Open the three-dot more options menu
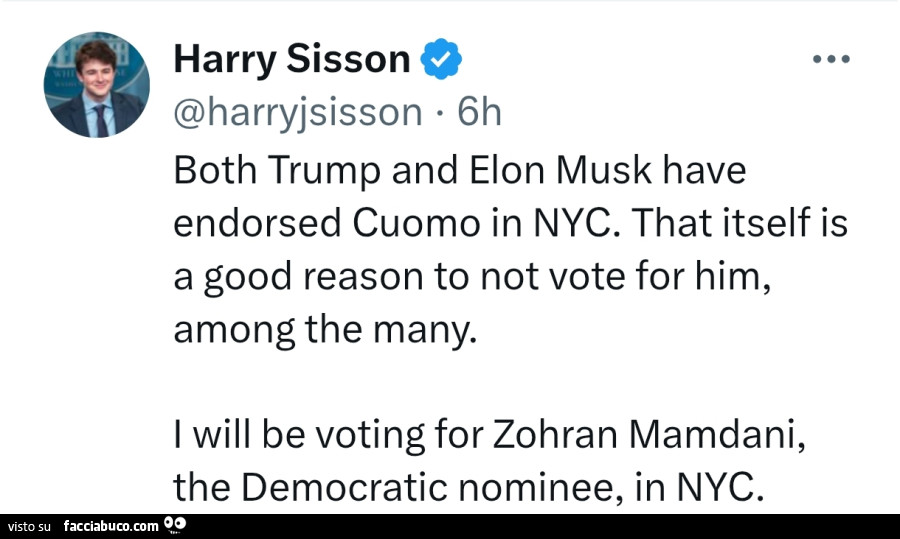The height and width of the screenshot is (539, 900). pyautogui.click(x=830, y=60)
